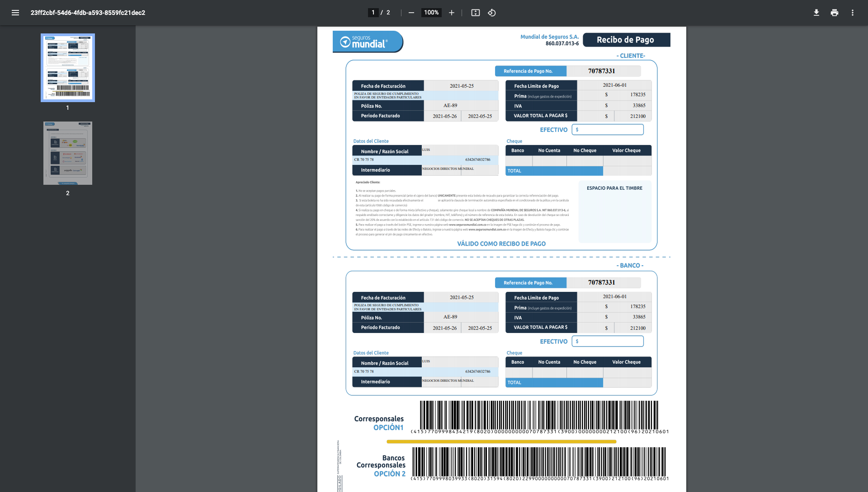Rotate the document counterclockwise

click(492, 13)
